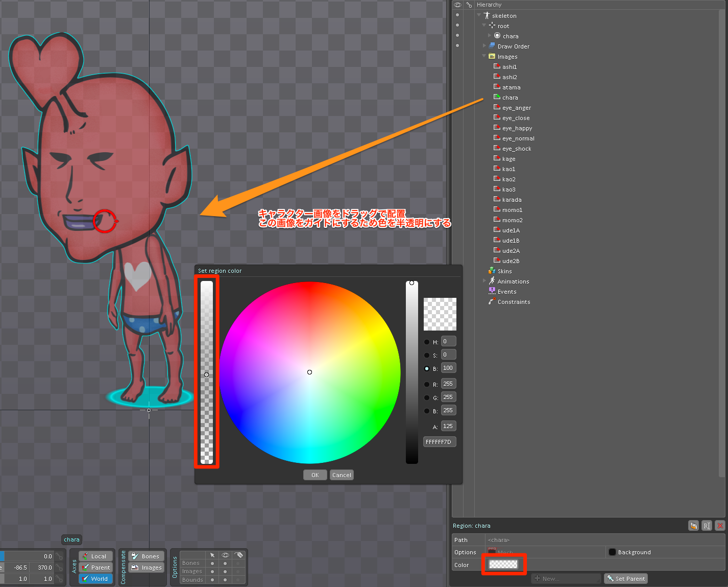Dismiss the color dialog with Cancel
The image size is (728, 587).
pyautogui.click(x=342, y=475)
